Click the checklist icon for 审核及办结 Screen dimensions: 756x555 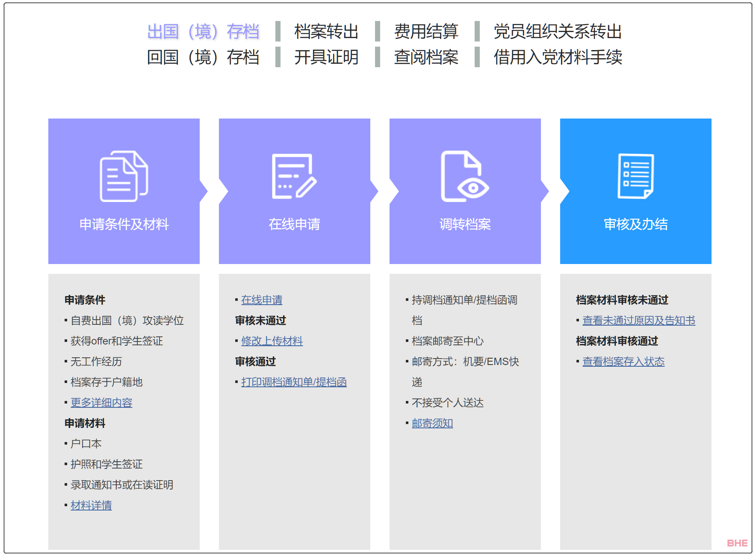tap(635, 176)
